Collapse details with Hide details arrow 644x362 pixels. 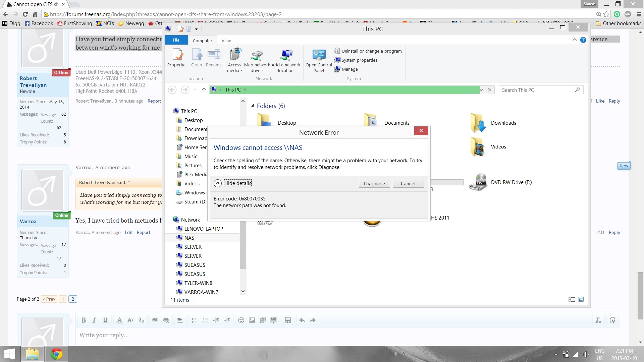(218, 183)
